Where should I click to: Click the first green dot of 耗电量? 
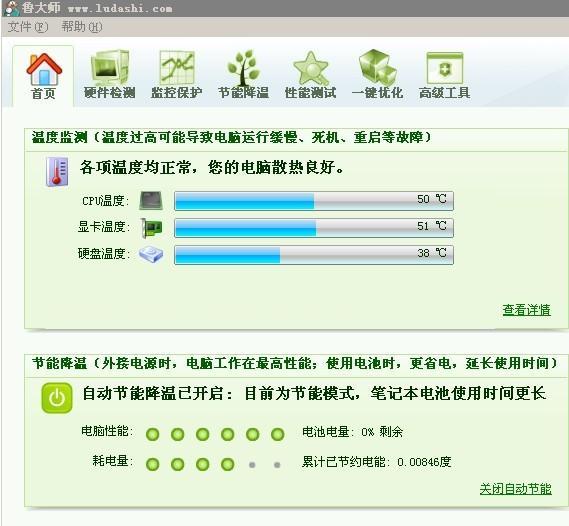point(152,464)
